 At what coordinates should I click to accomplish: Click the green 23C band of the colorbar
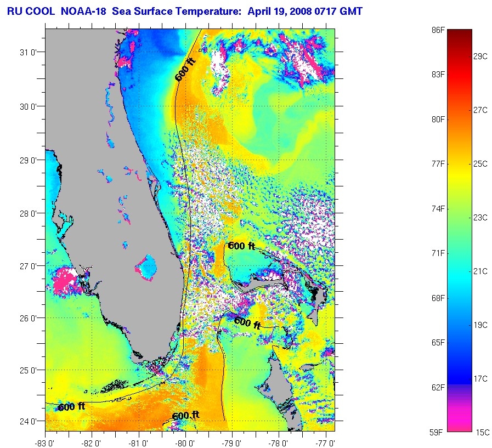click(460, 218)
